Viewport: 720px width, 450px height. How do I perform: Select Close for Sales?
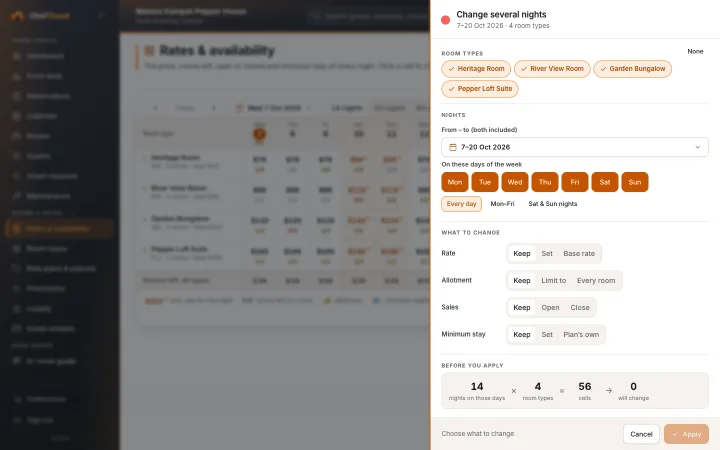click(580, 308)
